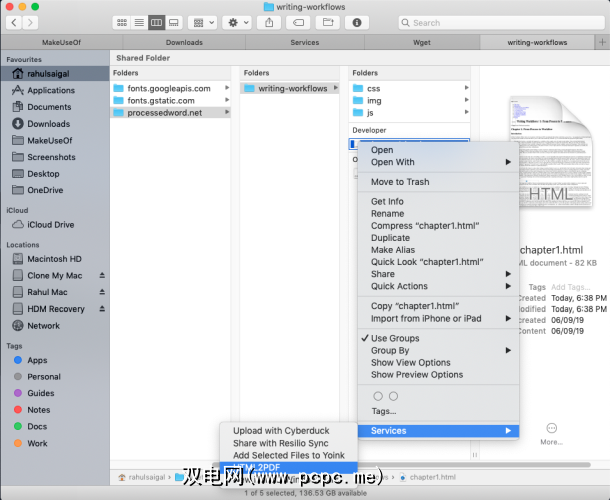
Task: Select Move to Trash from context menu
Action: 400,182
